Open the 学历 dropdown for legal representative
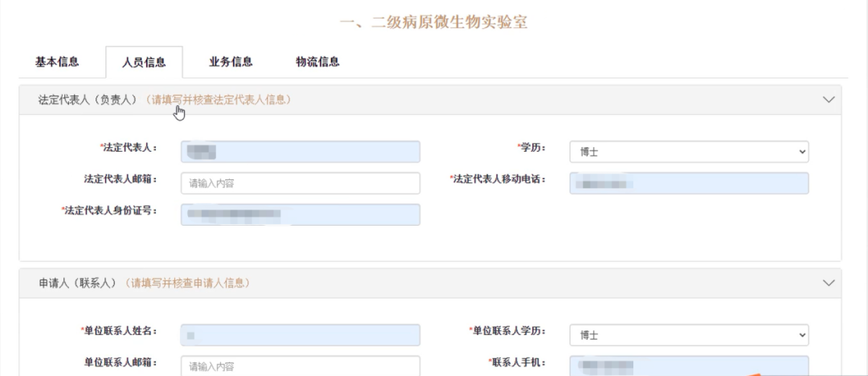The image size is (868, 376). (688, 151)
